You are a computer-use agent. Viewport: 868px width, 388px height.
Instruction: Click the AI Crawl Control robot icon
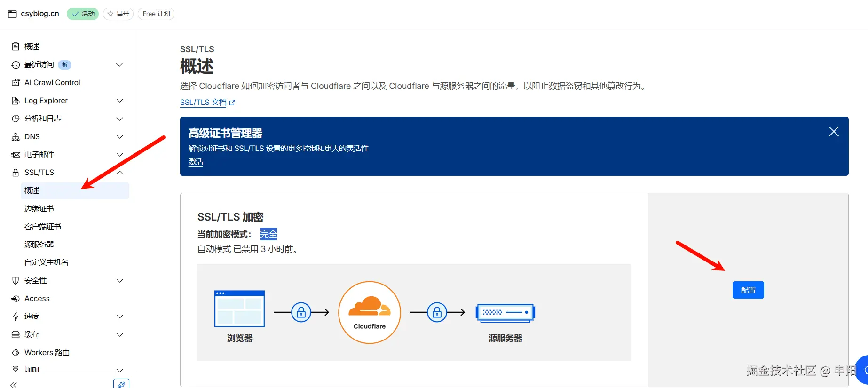(x=16, y=83)
